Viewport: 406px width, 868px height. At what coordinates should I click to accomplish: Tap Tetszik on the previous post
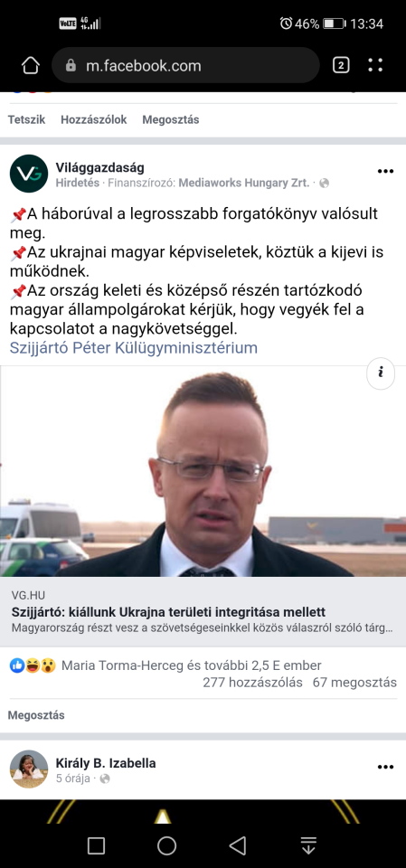coord(26,119)
